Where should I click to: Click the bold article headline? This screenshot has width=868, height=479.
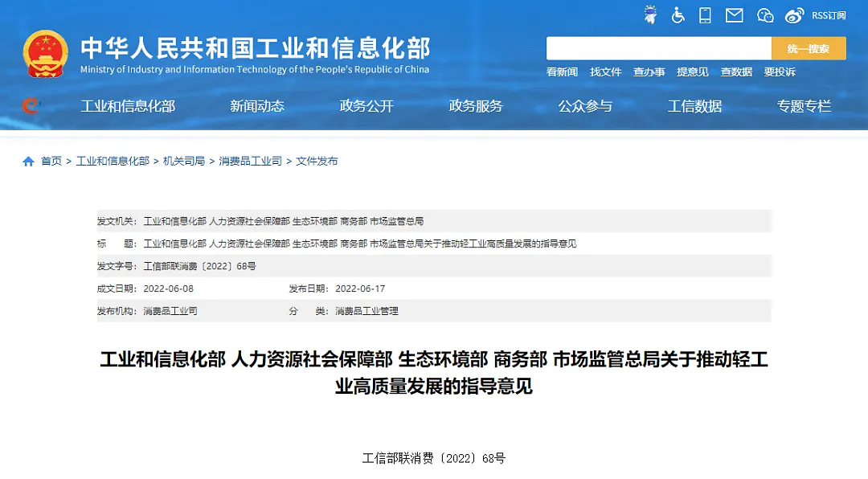(434, 372)
